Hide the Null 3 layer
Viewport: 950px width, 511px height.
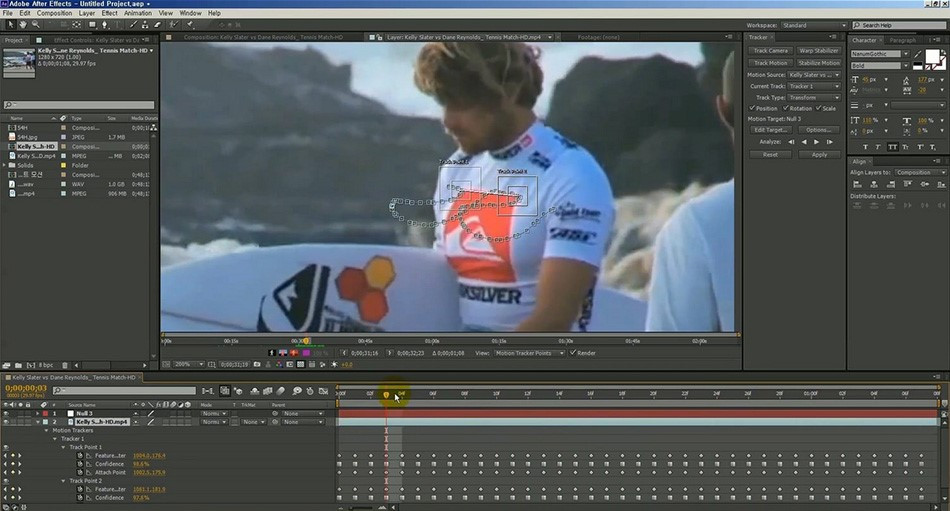6,413
